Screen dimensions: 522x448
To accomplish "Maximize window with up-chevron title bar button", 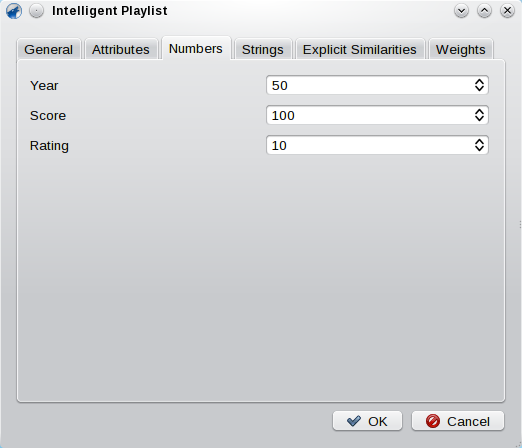I will pos(484,11).
